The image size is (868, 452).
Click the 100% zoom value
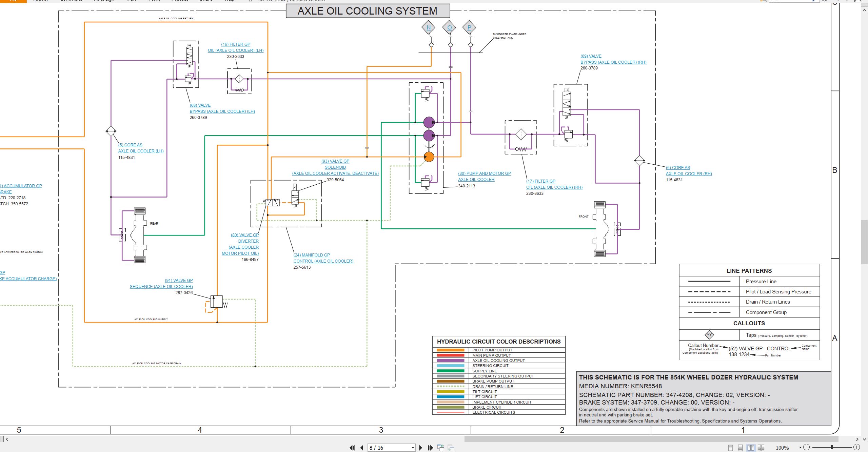click(782, 448)
